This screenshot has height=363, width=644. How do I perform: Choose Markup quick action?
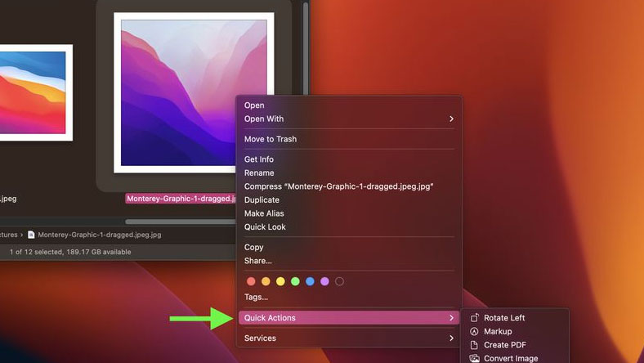(515, 331)
